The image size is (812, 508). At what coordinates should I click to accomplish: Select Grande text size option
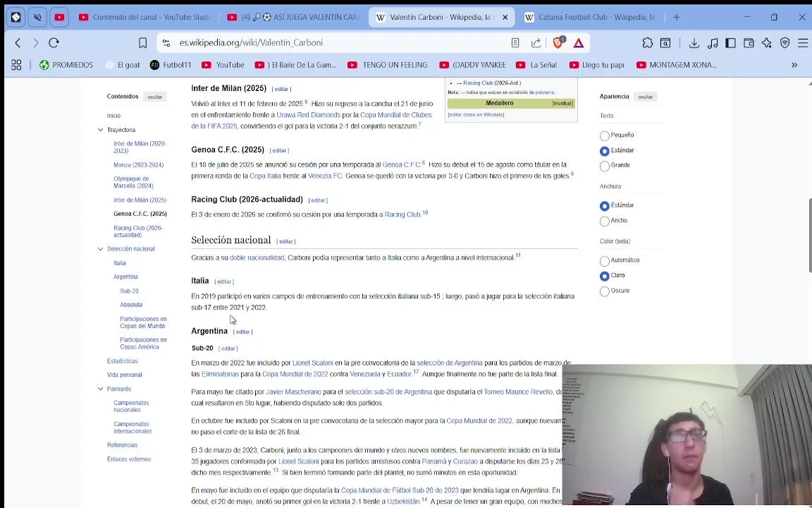coord(604,166)
